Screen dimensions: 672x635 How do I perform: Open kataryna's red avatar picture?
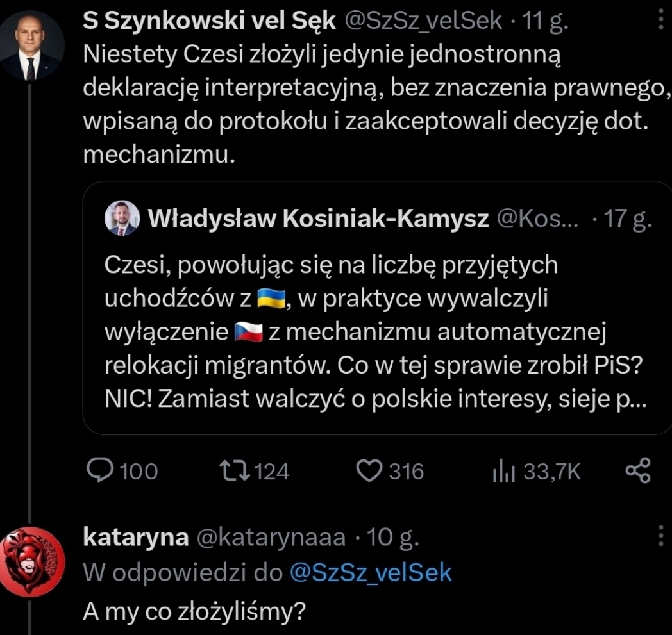tap(31, 561)
